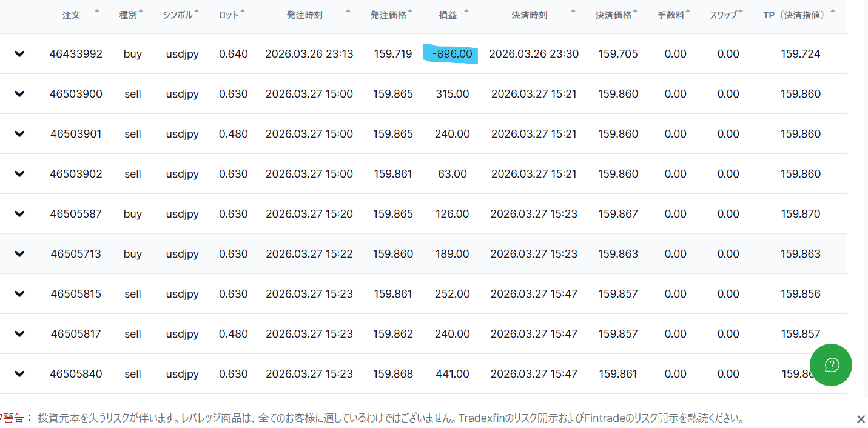Screen dimensions: 868x428
Task: Expand details for order 46505815
Action: (19, 294)
